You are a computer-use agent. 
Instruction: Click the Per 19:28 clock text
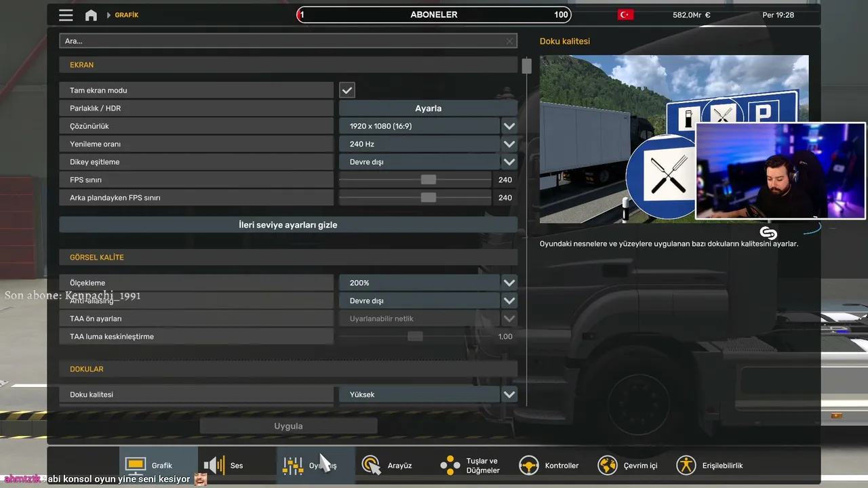coord(778,15)
